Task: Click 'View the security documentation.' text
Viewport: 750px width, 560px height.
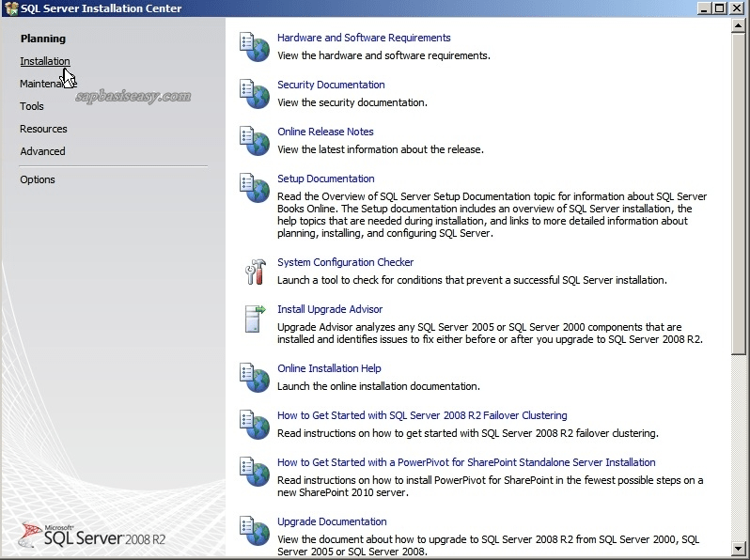Action: tap(352, 102)
